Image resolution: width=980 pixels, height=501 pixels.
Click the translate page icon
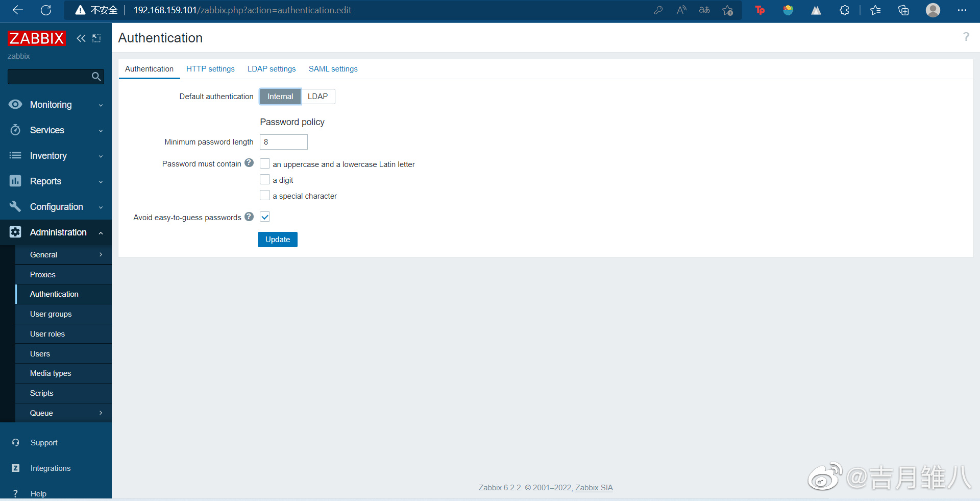click(704, 10)
